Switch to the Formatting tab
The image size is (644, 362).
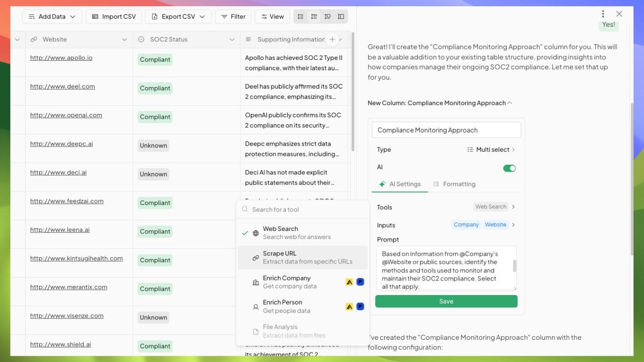click(x=454, y=184)
